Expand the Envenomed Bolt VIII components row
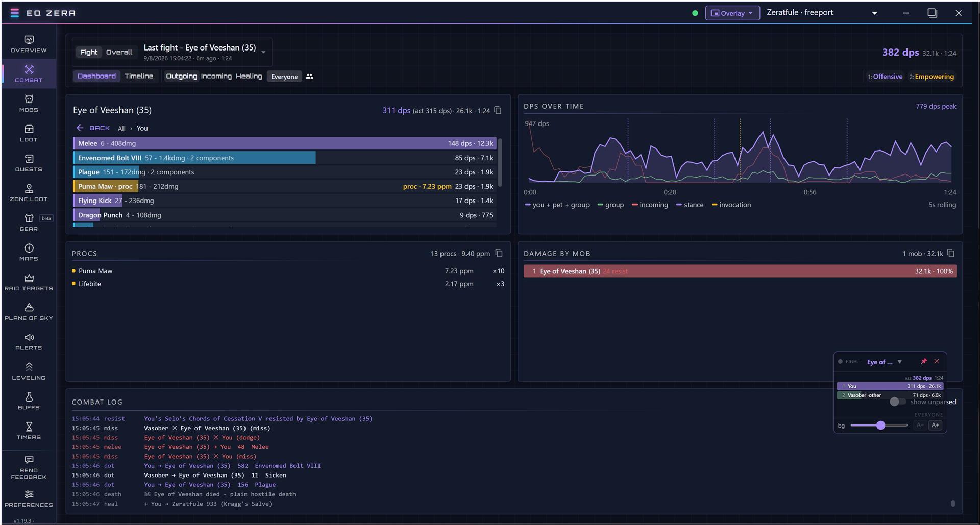 click(285, 158)
